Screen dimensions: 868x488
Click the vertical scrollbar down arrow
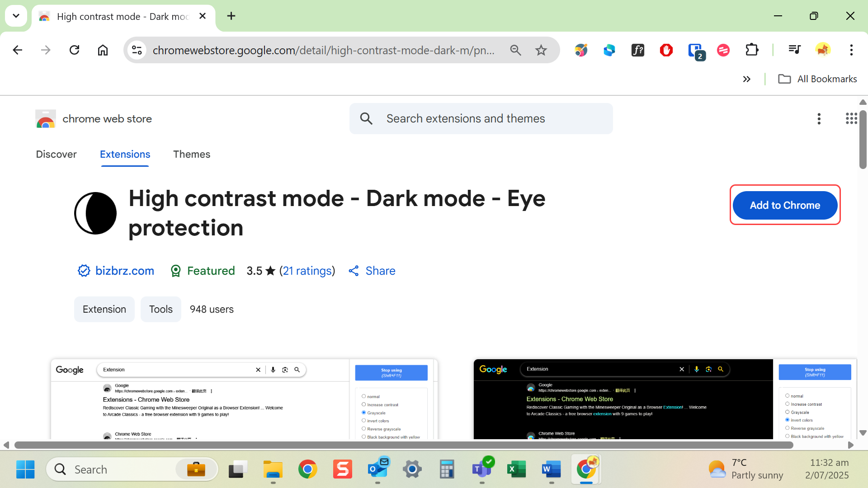coord(863,433)
